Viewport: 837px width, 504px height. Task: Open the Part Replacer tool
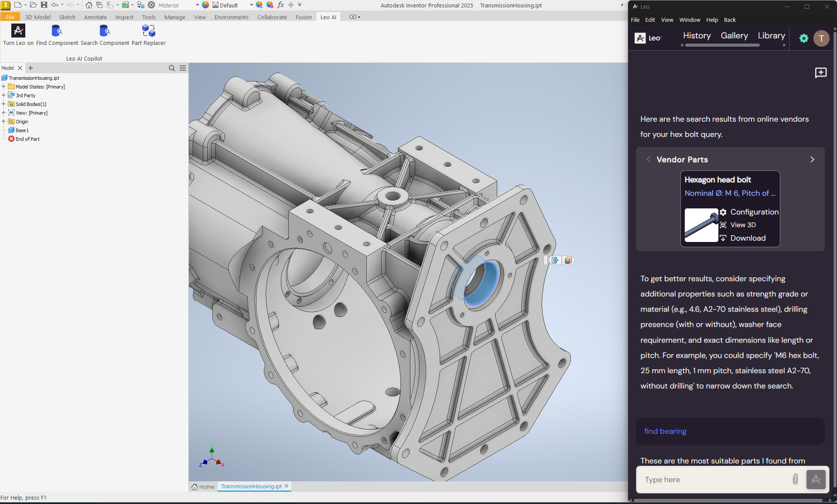(x=148, y=31)
